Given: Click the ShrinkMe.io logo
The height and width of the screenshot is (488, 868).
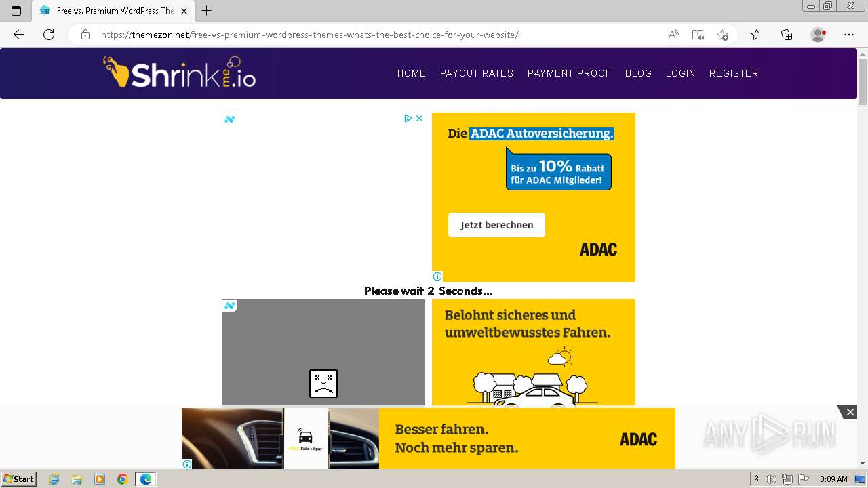Looking at the screenshot, I should click(180, 72).
